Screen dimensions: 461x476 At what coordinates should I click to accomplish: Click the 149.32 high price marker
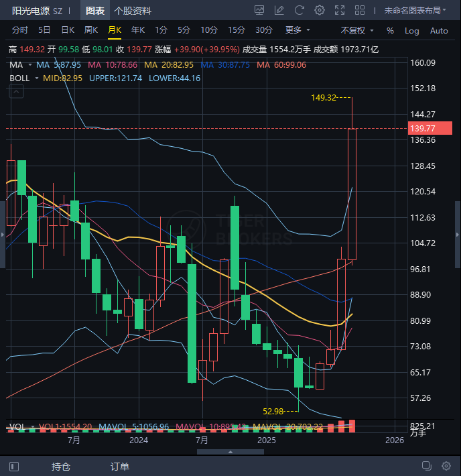tap(324, 98)
